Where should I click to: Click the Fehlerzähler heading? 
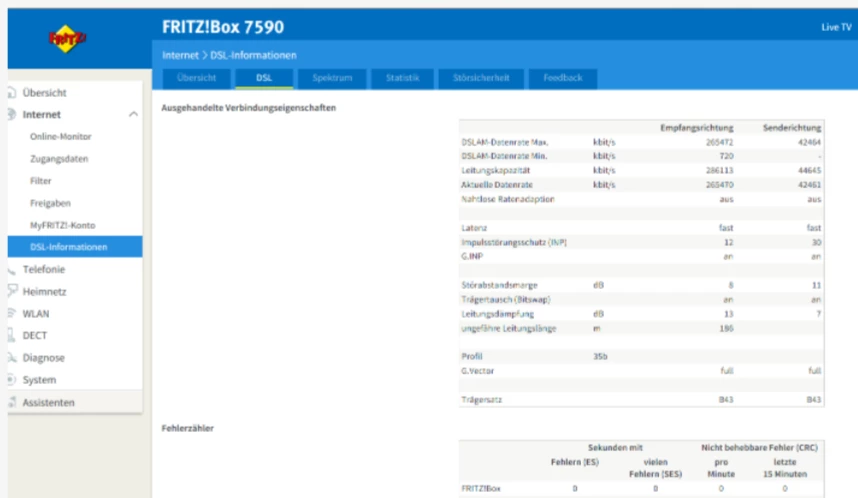[187, 428]
